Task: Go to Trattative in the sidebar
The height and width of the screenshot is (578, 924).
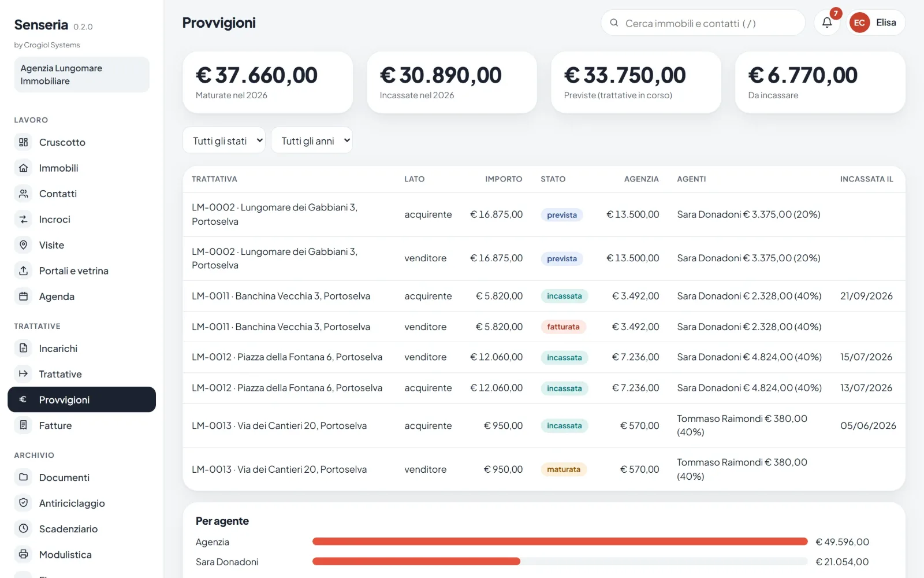Action: coord(81,374)
